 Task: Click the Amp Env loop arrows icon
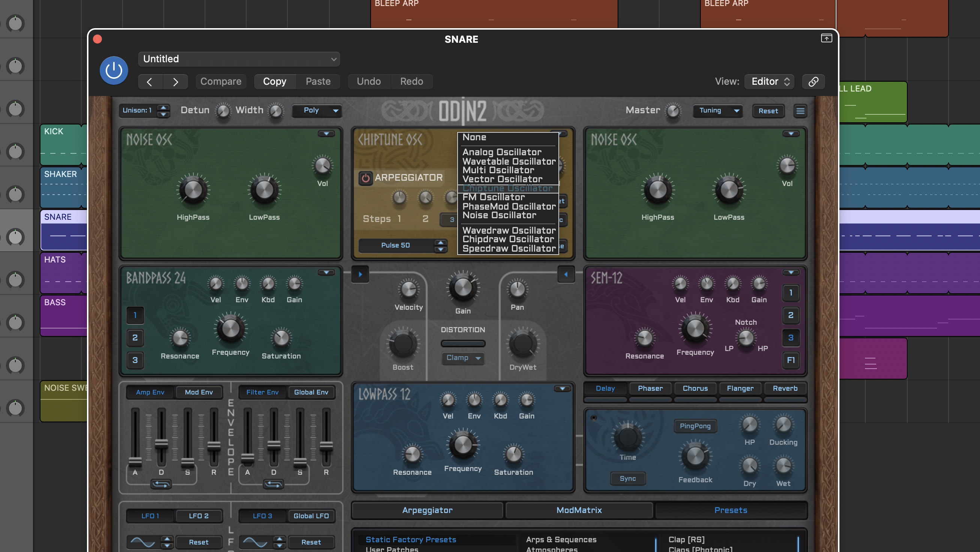point(161,484)
